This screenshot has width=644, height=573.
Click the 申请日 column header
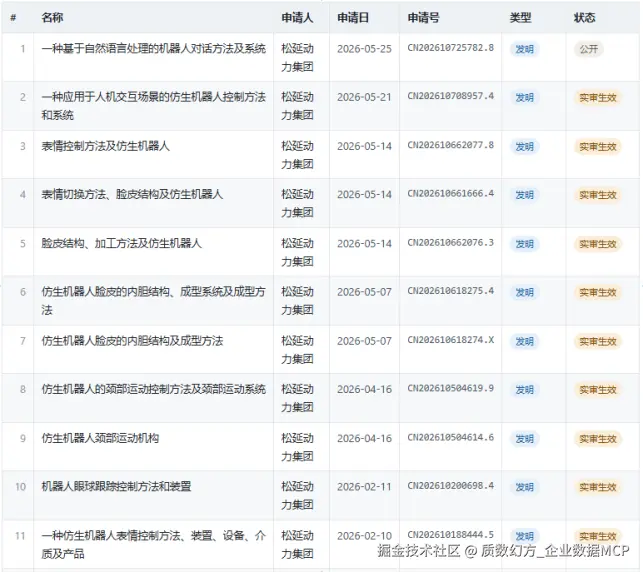[x=353, y=18]
